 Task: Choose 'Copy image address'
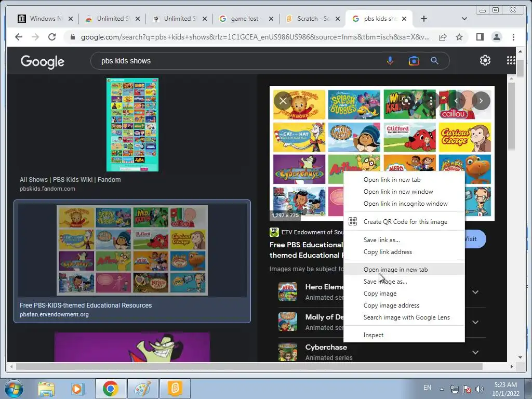(404, 305)
